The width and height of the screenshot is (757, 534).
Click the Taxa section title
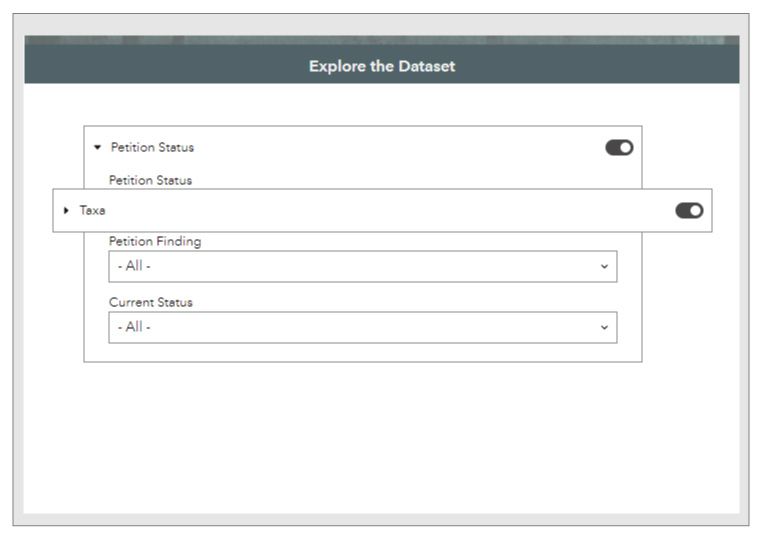92,210
